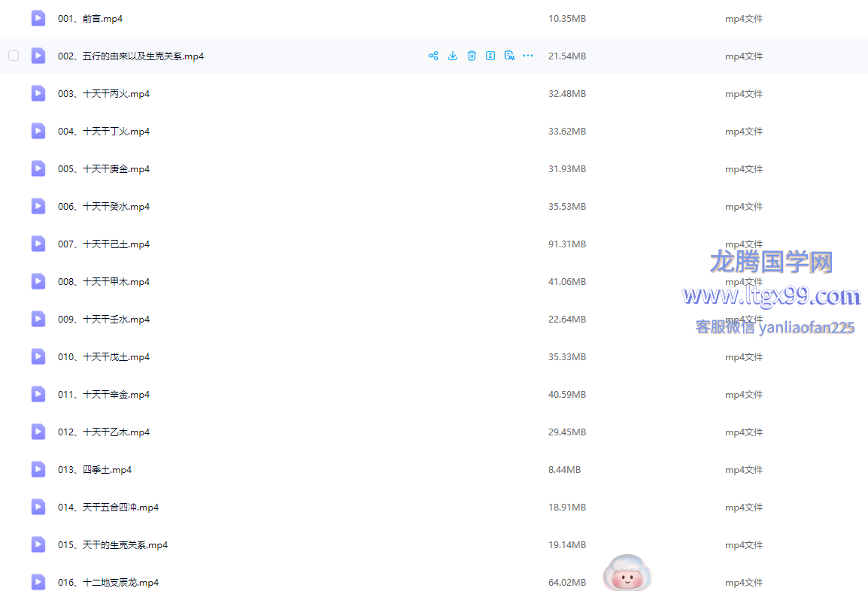Open the three-dot more menu for file 002
Image resolution: width=868 pixels, height=591 pixels.
(x=528, y=56)
